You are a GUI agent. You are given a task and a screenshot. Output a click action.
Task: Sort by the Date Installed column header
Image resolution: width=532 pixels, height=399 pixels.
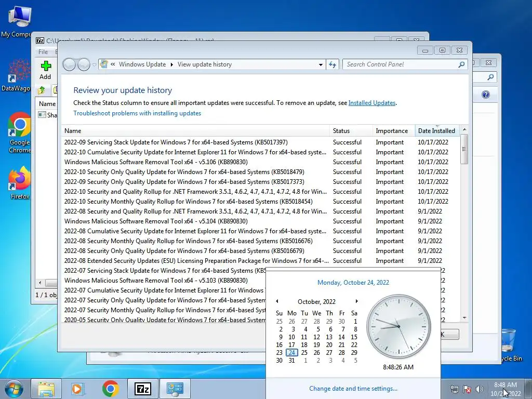pyautogui.click(x=437, y=130)
